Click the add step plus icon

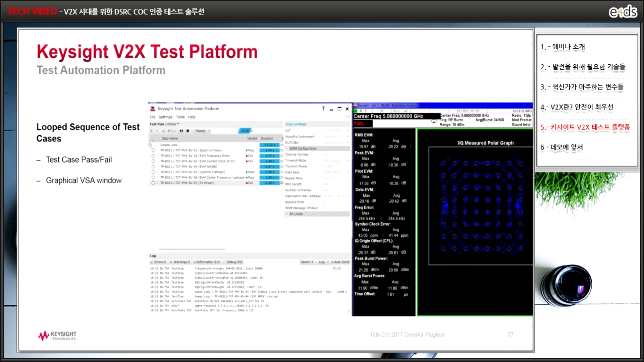coord(151,131)
